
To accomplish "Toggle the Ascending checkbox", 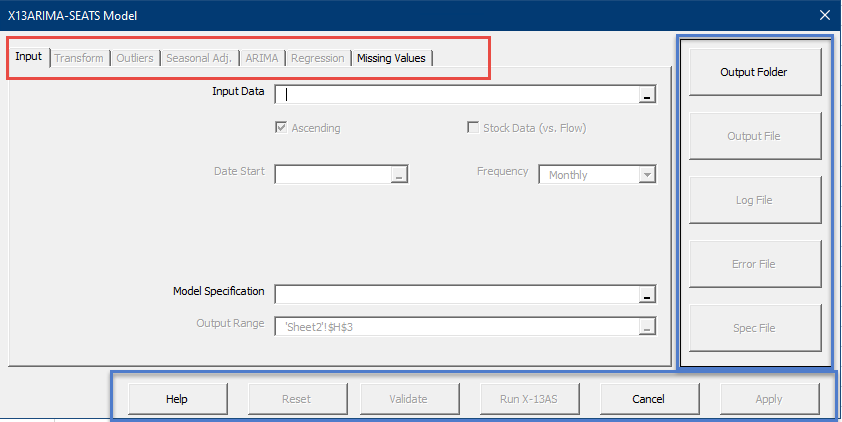I will 282,128.
